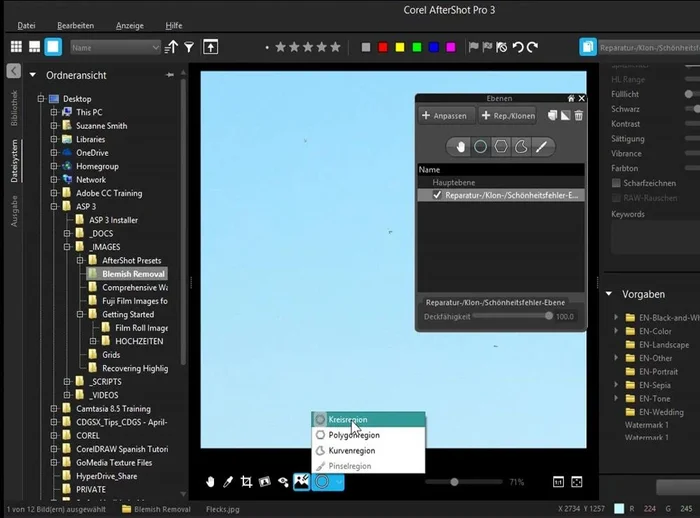Pick the brush tool in Ebenen panel

pyautogui.click(x=541, y=146)
